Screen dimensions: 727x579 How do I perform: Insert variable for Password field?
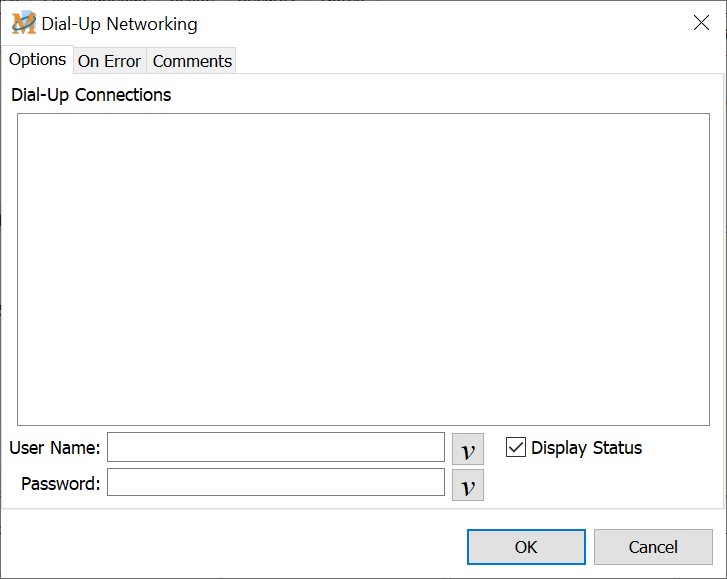[467, 485]
